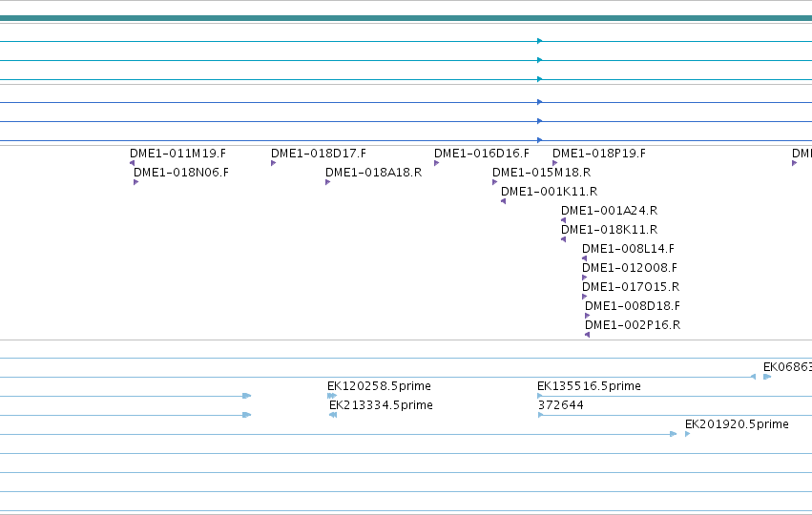Select the DME1-012O08.F label
Viewport: 812px width, 515px height.
click(630, 268)
